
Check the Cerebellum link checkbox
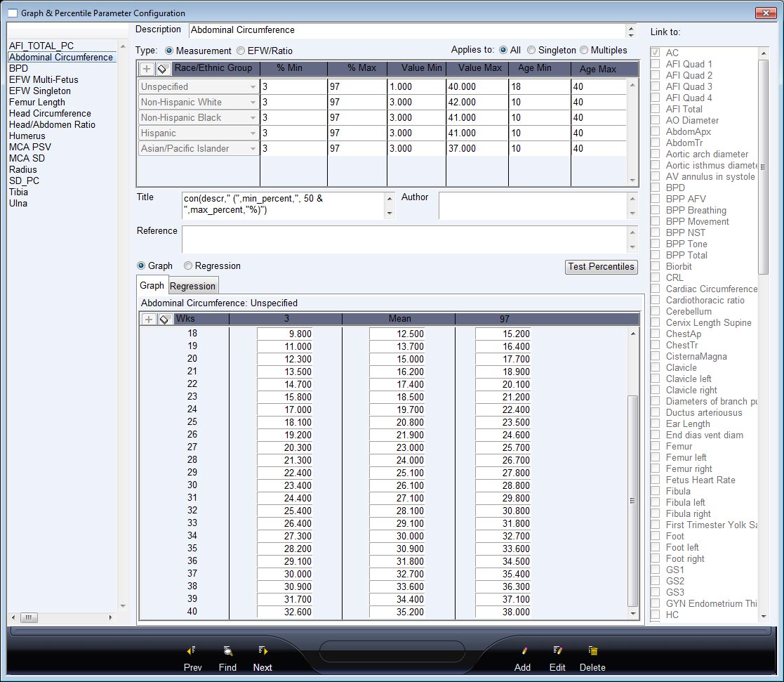(x=655, y=310)
